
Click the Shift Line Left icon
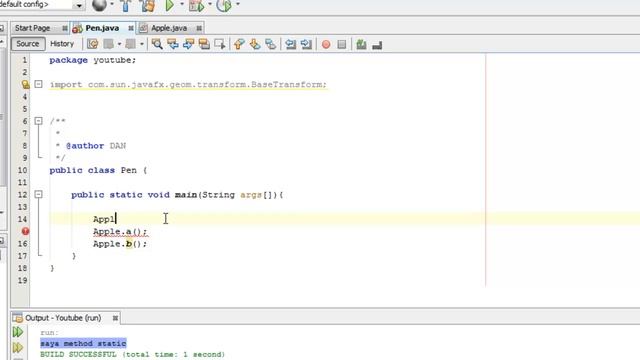tap(291, 44)
